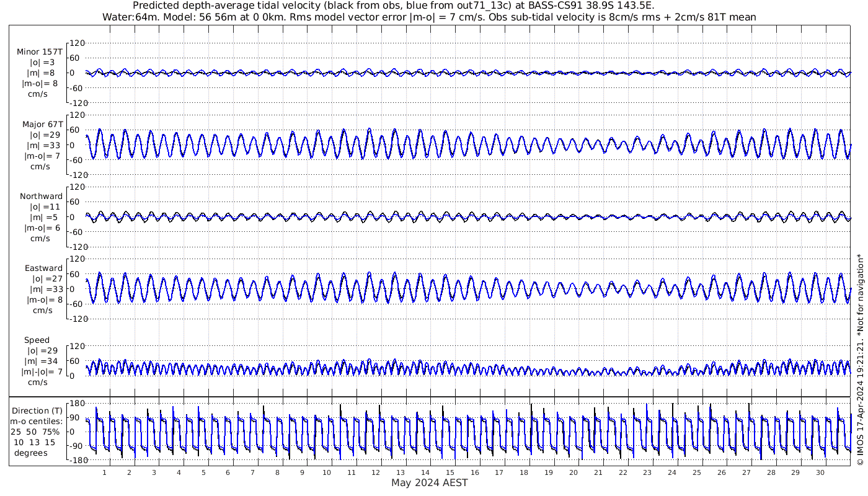Click '|m-o|= 8' under Eastward
The image size is (868, 496).
(x=44, y=299)
